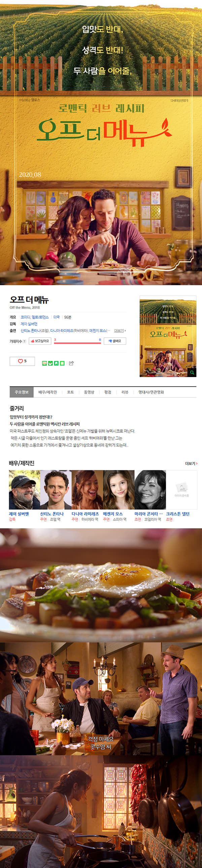The height and width of the screenshot is (868, 202).
Task: Switch to the 배우/제작진 tab
Action: click(x=47, y=392)
